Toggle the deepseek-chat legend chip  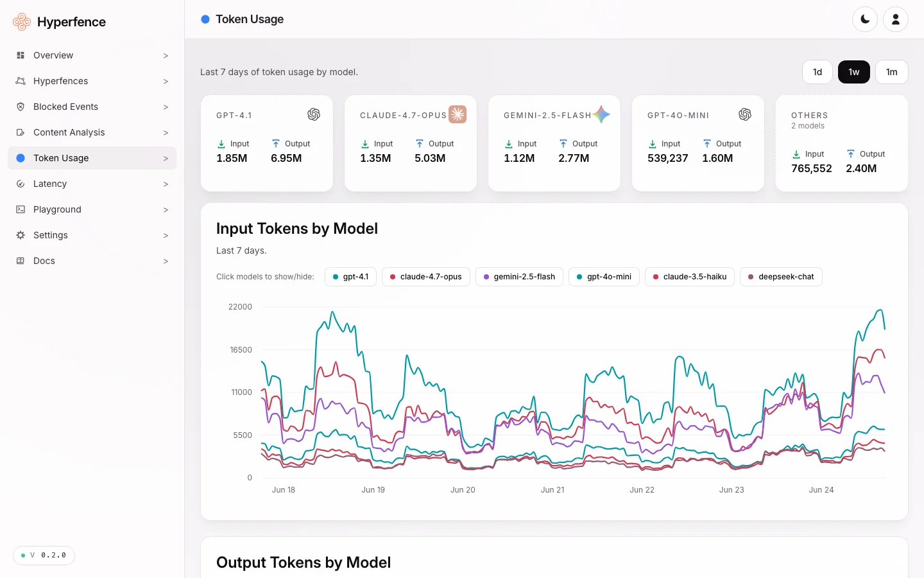coord(781,277)
